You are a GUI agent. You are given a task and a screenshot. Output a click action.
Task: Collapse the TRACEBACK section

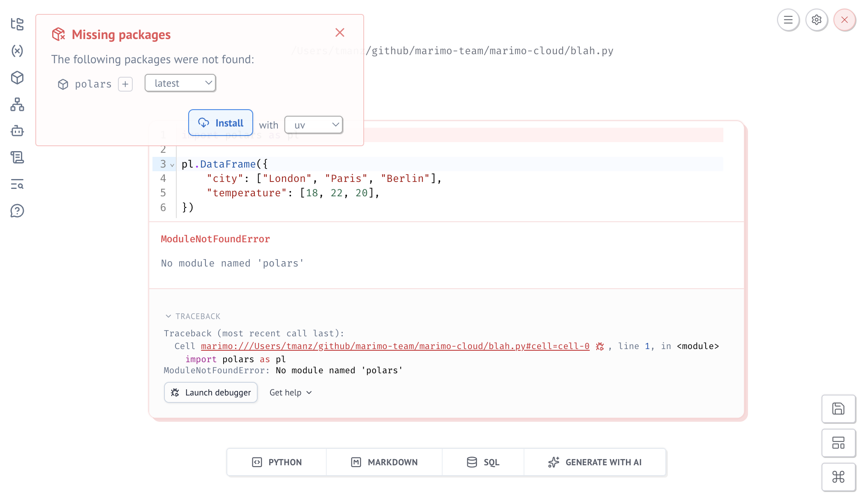point(192,316)
